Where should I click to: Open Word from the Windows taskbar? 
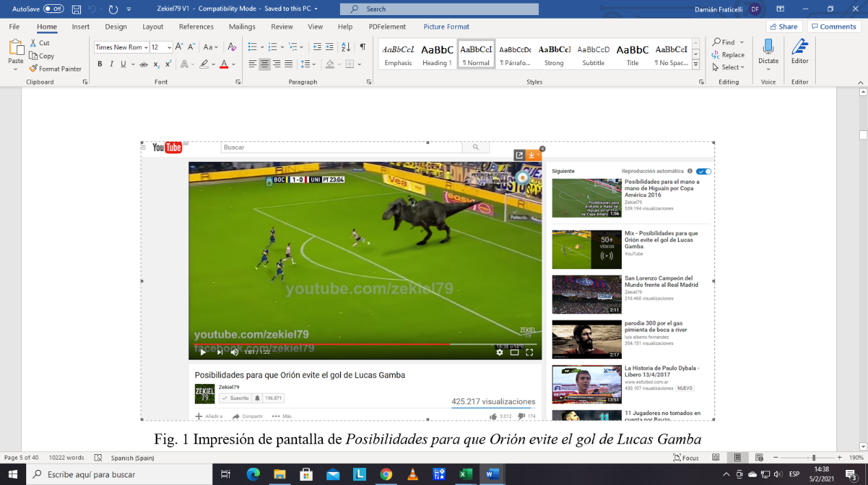tap(492, 474)
